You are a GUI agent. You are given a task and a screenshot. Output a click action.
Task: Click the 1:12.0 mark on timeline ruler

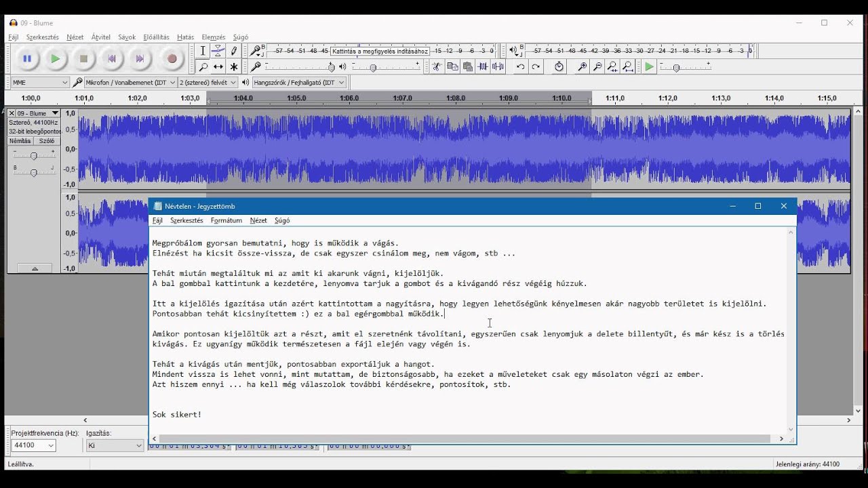[x=667, y=98]
